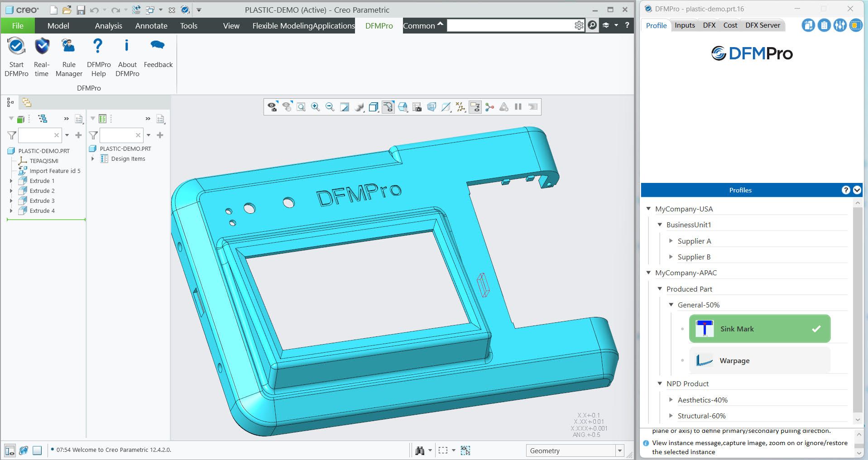Viewport: 868px width, 460px height.
Task: Open About DFMPro info
Action: coord(127,57)
